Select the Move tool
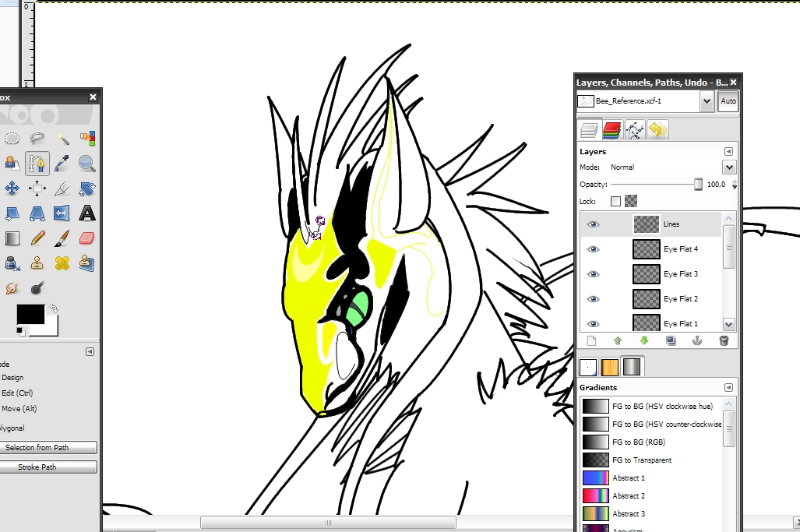Image resolution: width=800 pixels, height=532 pixels. pyautogui.click(x=12, y=188)
